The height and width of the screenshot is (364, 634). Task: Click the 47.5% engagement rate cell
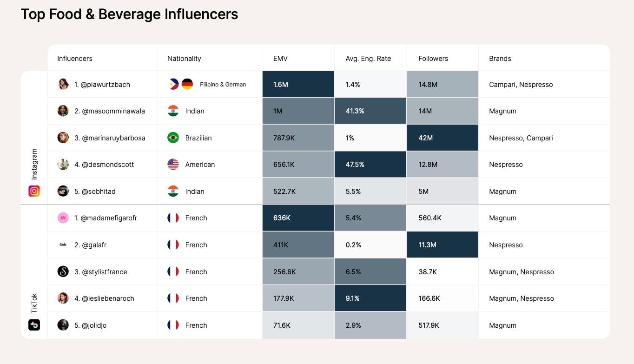(x=370, y=165)
